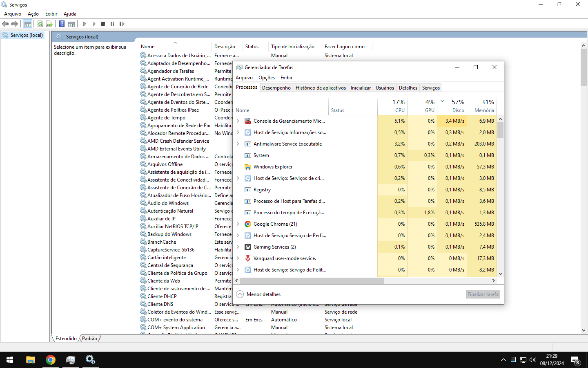Image resolution: width=588 pixels, height=368 pixels.
Task: Toggle the console tree pane toolbar icon
Action: 28,24
